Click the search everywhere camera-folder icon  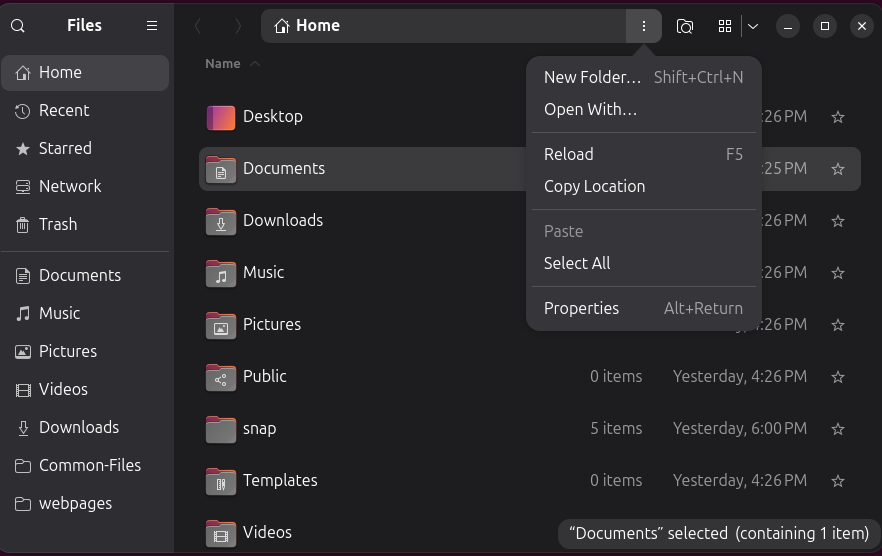(685, 26)
